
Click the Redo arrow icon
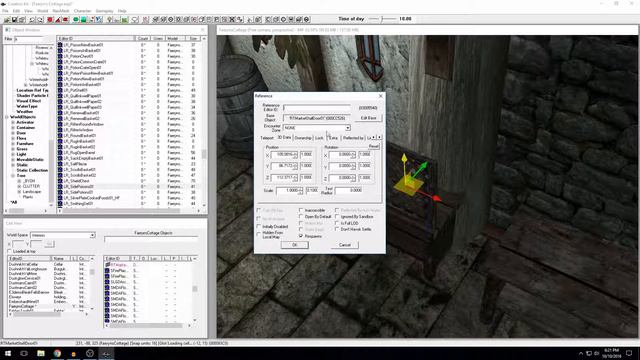(40, 19)
